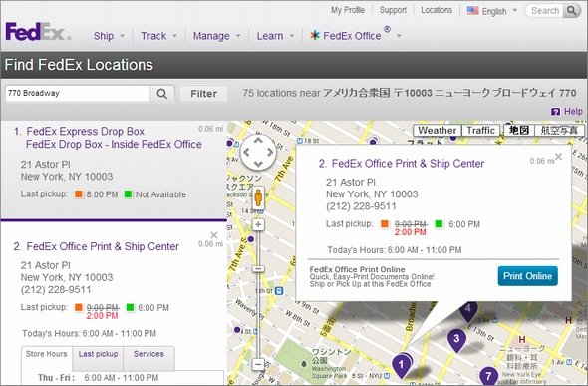Click the Help link
Viewport: 588px width, 386px height.
point(573,112)
